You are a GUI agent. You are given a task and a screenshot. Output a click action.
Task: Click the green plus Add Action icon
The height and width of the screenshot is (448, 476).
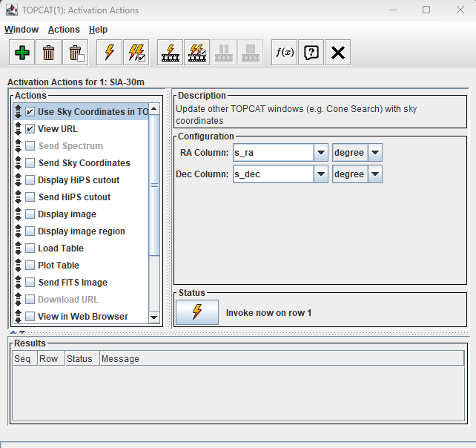[22, 53]
